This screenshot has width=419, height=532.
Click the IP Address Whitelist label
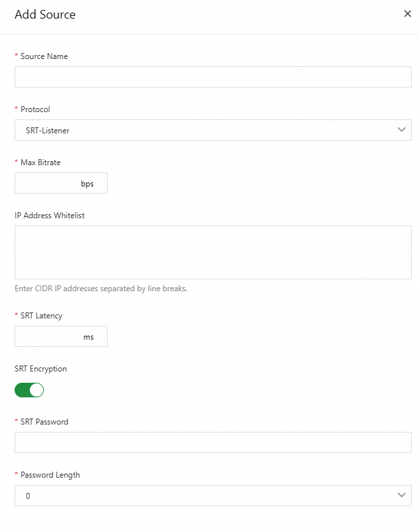coord(50,216)
